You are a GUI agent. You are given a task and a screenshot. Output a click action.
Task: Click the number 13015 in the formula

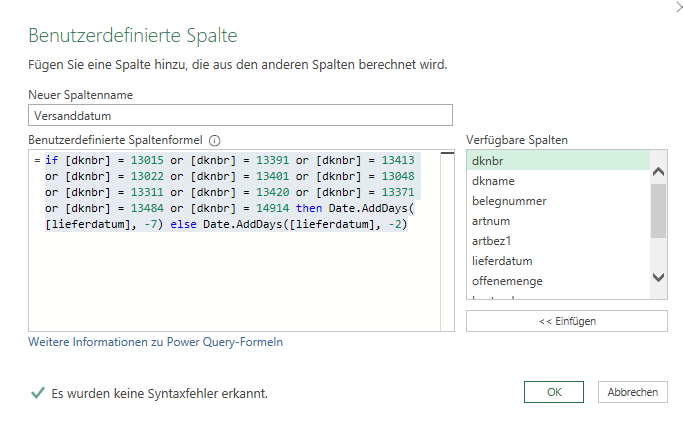[x=147, y=160]
